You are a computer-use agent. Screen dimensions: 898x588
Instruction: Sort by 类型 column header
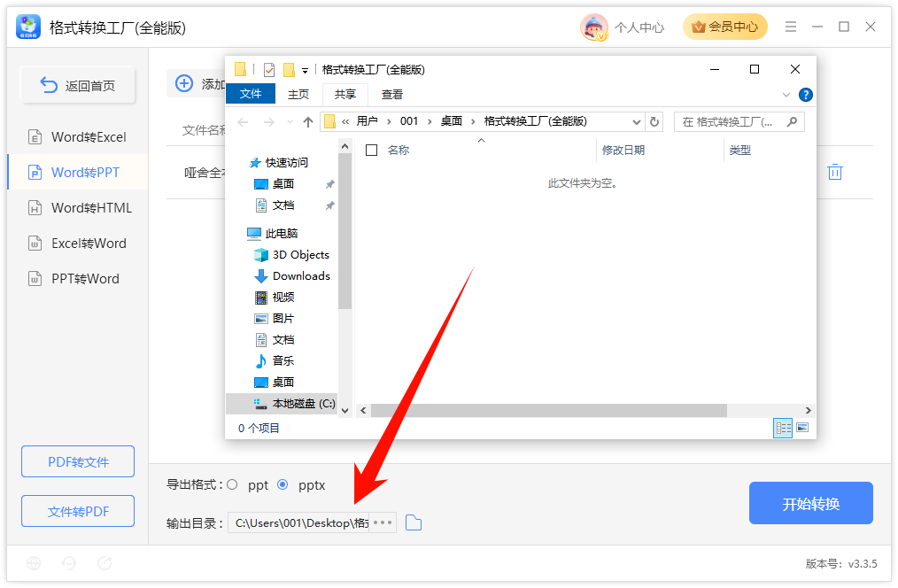740,150
